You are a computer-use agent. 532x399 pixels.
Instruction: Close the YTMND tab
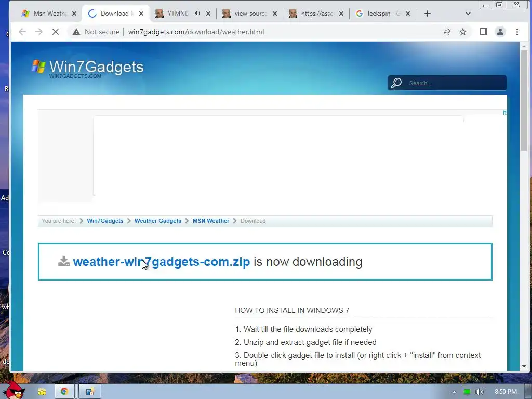tap(208, 14)
